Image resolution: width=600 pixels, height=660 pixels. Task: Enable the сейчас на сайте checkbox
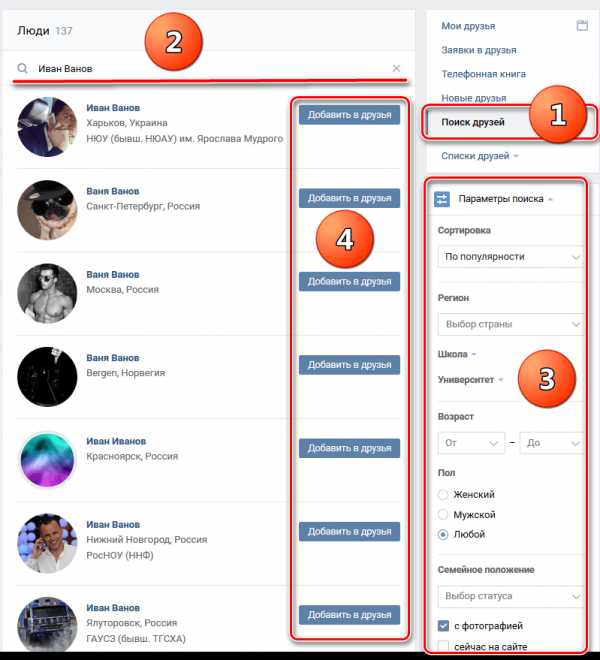(x=443, y=646)
